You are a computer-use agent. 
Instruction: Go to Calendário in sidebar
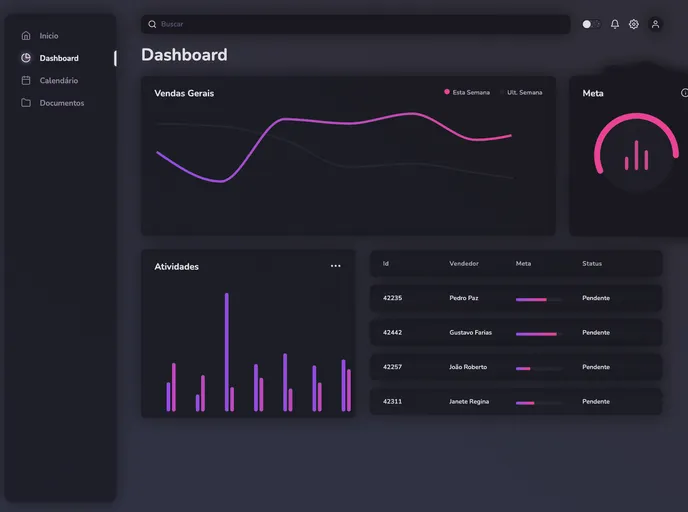59,80
